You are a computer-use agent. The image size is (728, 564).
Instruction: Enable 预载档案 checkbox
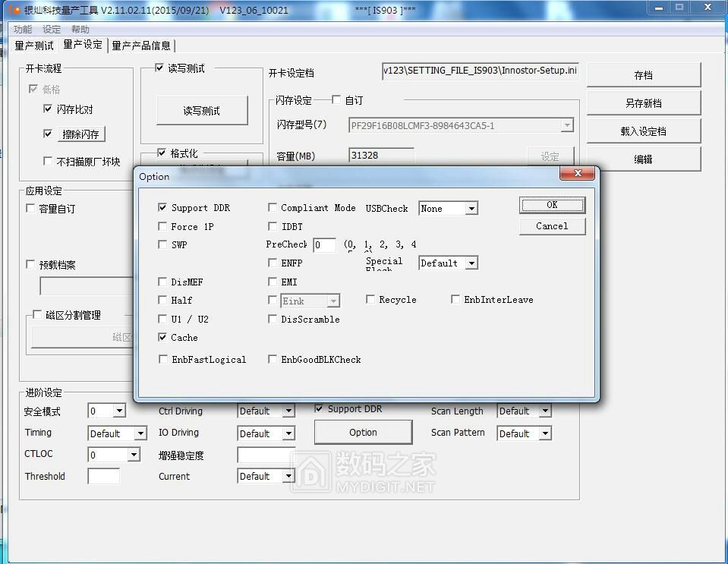30,264
